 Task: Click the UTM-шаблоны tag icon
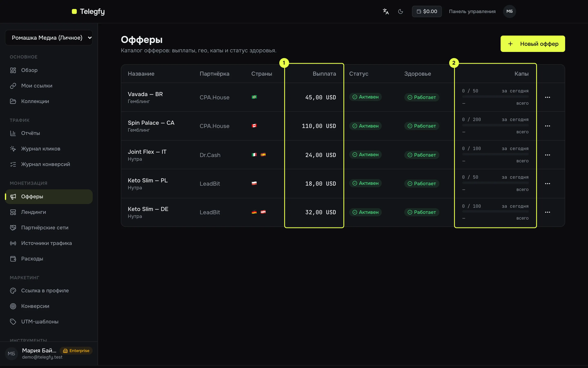click(13, 322)
